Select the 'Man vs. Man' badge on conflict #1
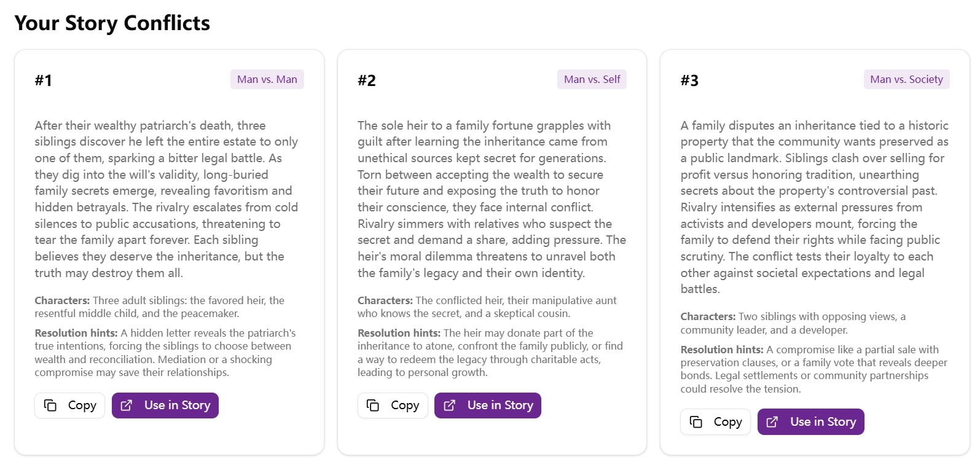 (267, 79)
